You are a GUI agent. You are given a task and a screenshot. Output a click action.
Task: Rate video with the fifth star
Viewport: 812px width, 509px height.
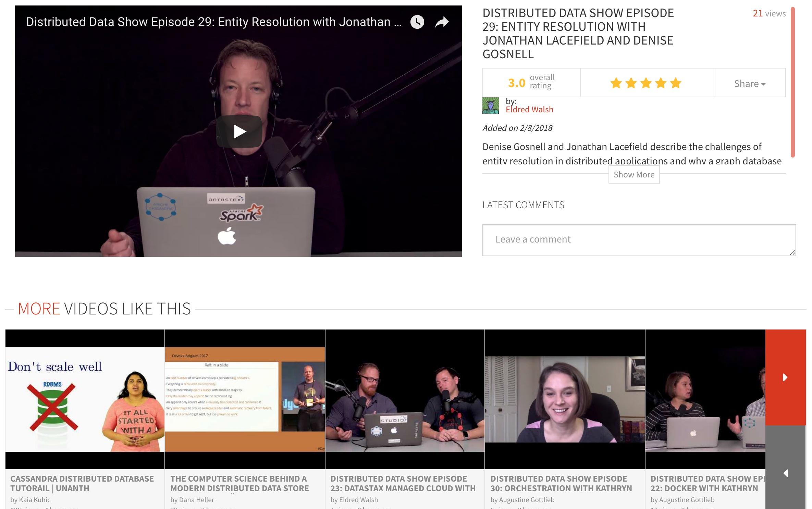(x=676, y=83)
